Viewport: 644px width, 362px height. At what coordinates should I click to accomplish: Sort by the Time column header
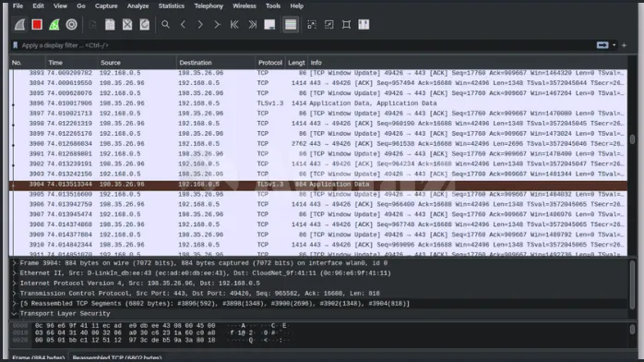pyautogui.click(x=71, y=63)
